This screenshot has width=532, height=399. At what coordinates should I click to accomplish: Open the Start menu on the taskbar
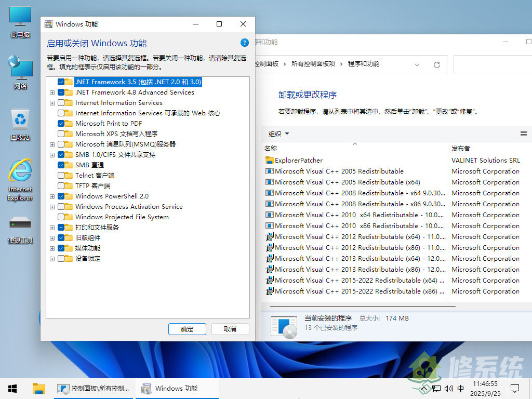pyautogui.click(x=11, y=388)
